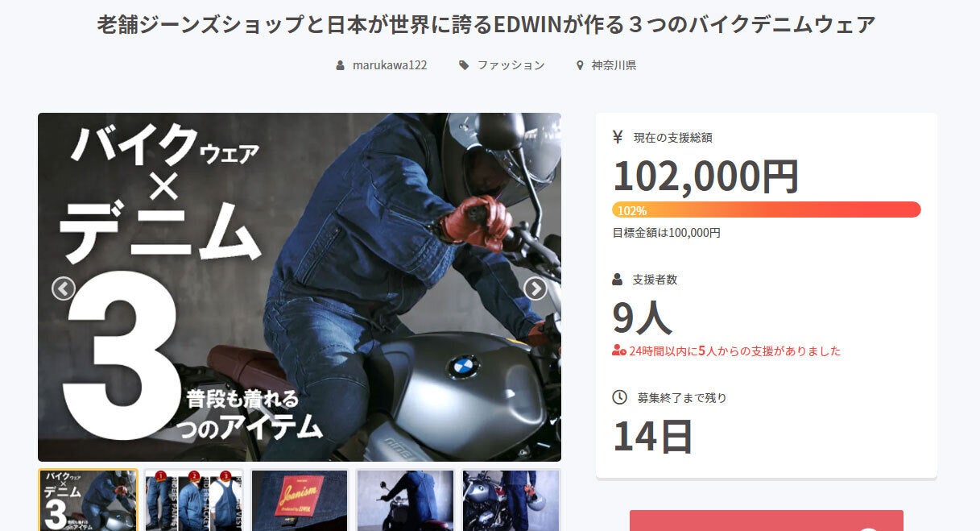Select fourth thumbnail of rider on motorcycle
This screenshot has width=980, height=531.
click(405, 500)
